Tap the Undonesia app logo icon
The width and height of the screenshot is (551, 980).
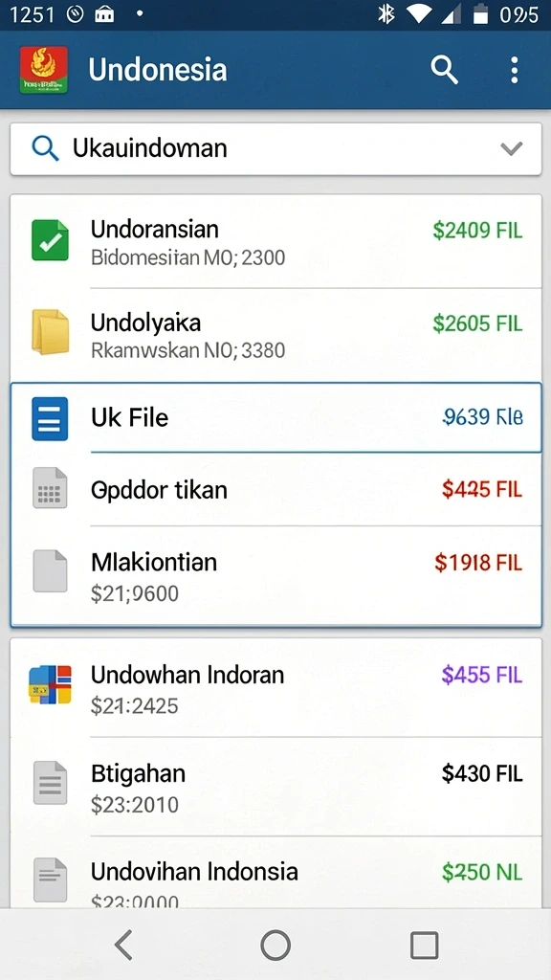pyautogui.click(x=44, y=69)
